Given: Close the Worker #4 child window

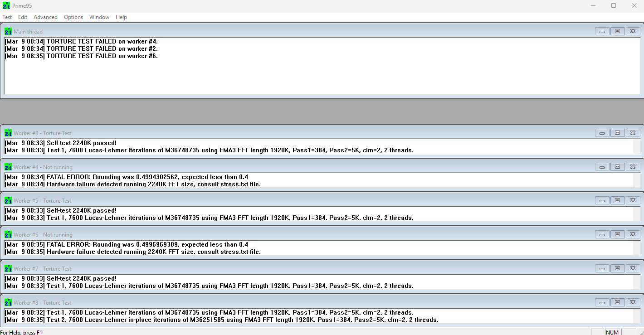Looking at the screenshot, I should (x=633, y=167).
